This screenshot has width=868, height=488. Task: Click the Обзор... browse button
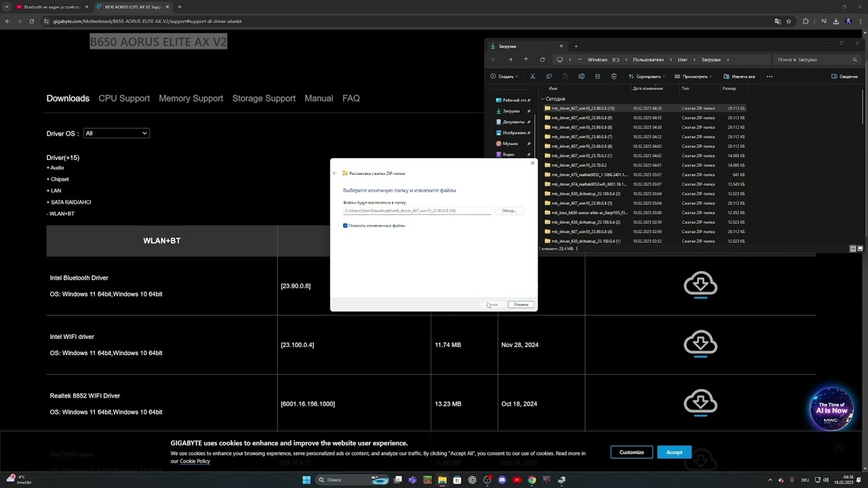click(509, 211)
